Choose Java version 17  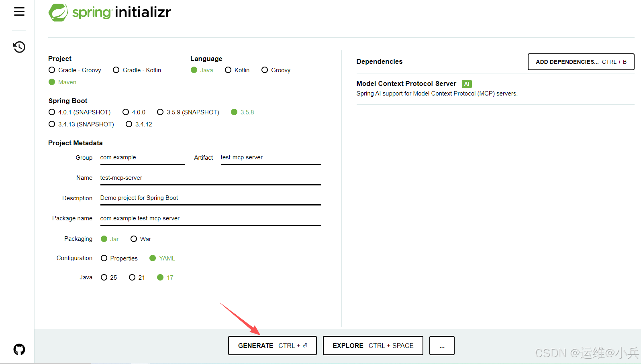[165, 278]
